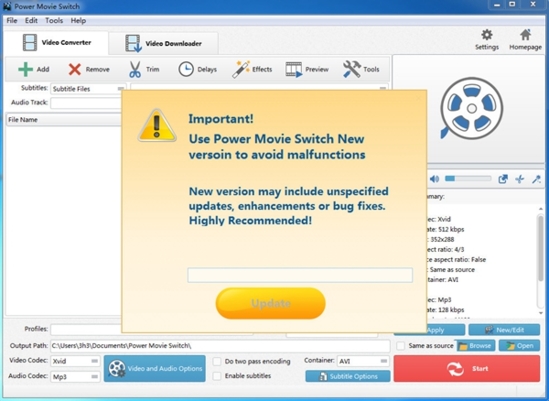This screenshot has width=549, height=401.
Task: Enable Do two pass encoding checkbox
Action: coord(217,361)
